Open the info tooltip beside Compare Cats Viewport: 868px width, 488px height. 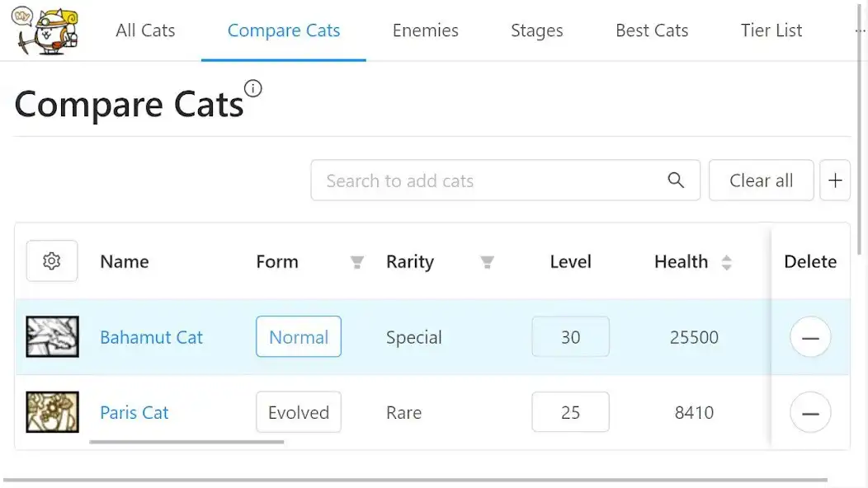coord(253,87)
